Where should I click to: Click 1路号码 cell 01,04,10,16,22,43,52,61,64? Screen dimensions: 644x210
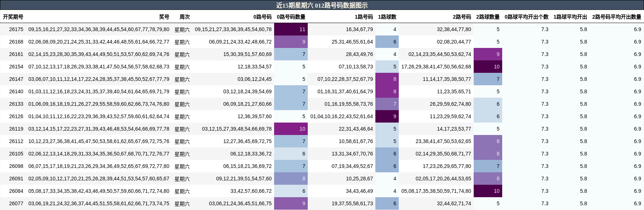[x=341, y=116]
